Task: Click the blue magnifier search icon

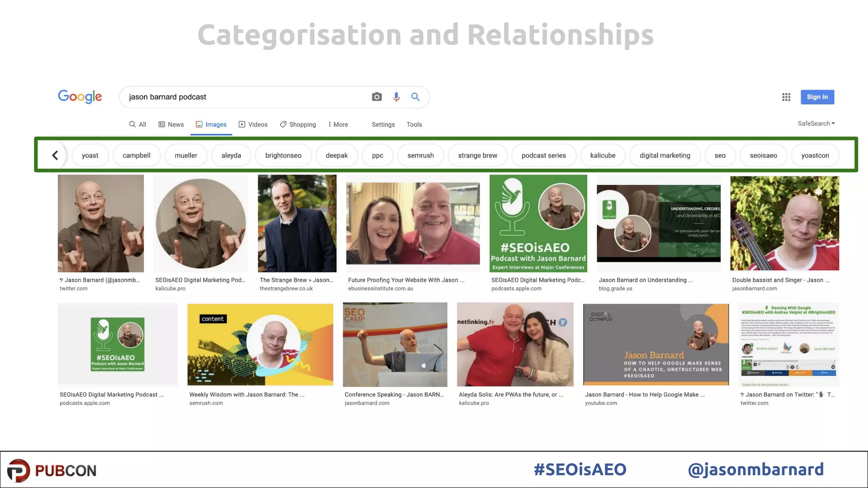Action: pyautogui.click(x=415, y=97)
